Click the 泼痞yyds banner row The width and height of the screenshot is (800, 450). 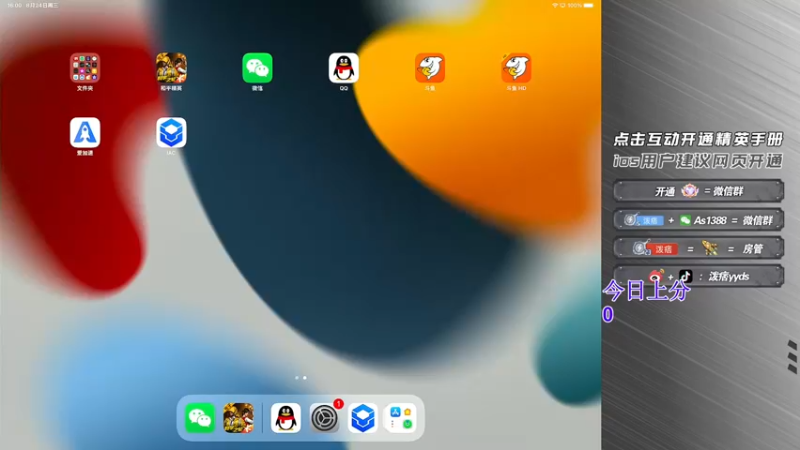point(698,277)
